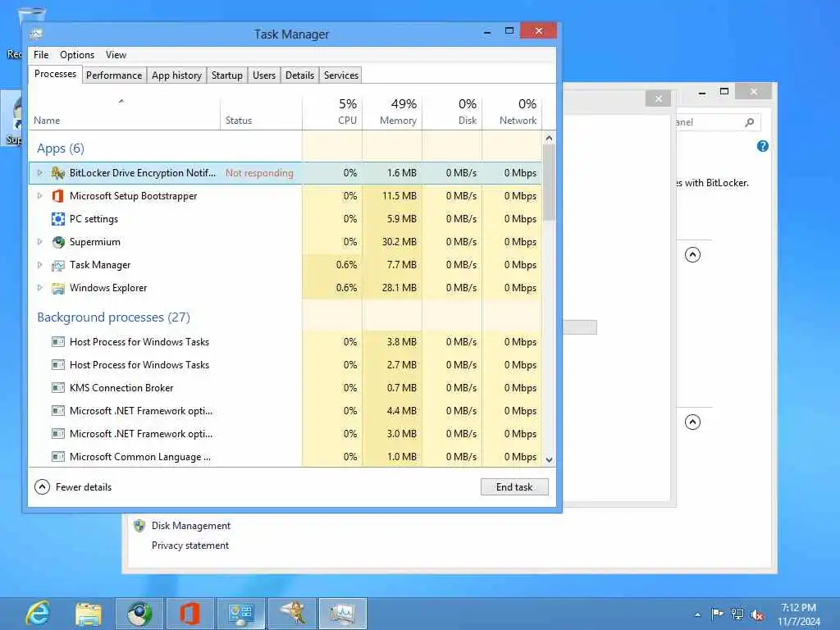Sort by the Network column header
840x630 pixels.
[x=512, y=112]
